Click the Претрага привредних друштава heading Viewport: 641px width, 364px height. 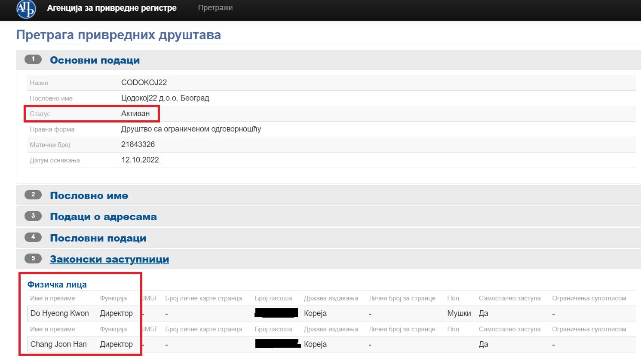tap(119, 34)
